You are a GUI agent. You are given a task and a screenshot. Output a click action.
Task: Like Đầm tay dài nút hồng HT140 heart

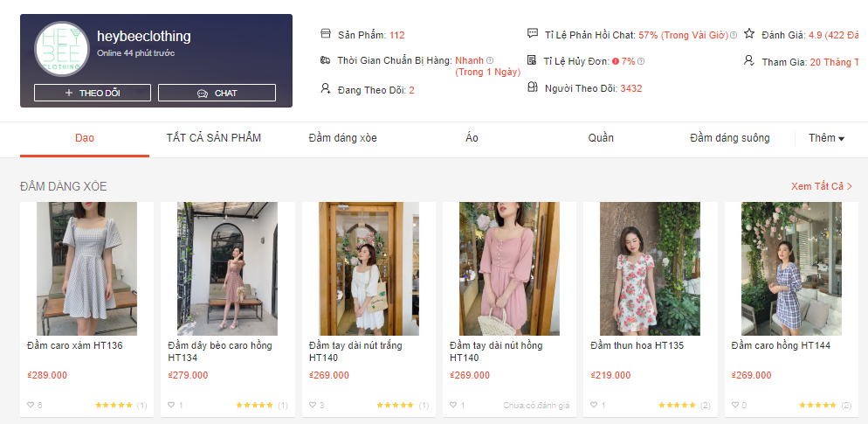click(453, 405)
